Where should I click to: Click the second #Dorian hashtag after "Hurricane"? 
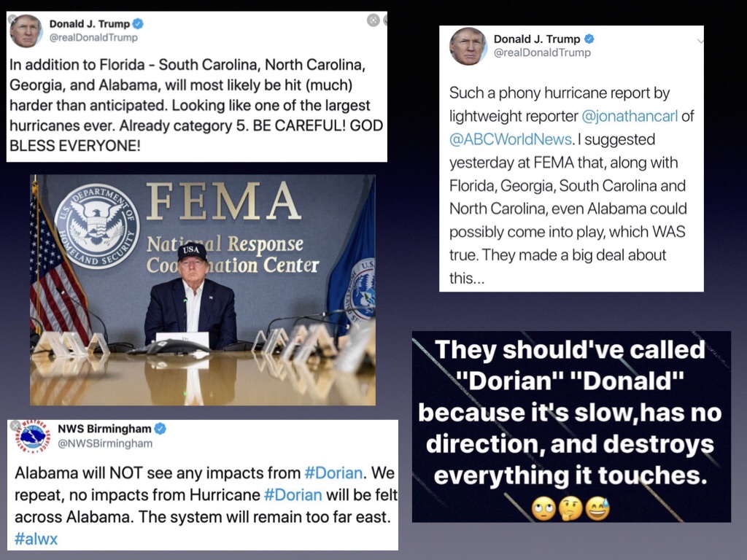(293, 494)
